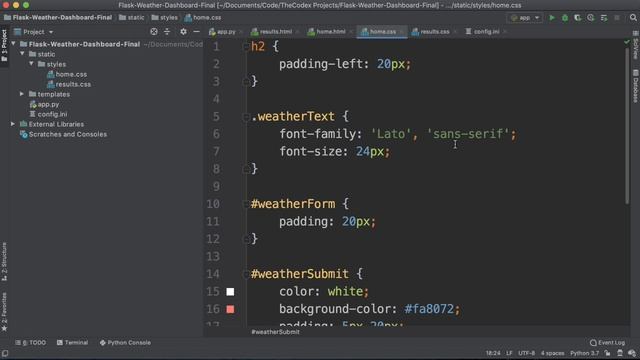
Task: Run app with coverage icon
Action: tap(578, 18)
